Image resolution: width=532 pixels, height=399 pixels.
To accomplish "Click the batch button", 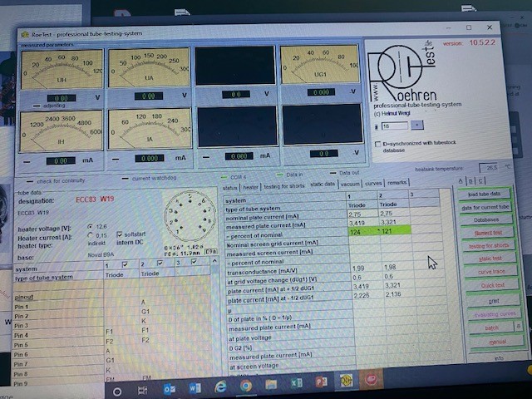I will pos(491,328).
